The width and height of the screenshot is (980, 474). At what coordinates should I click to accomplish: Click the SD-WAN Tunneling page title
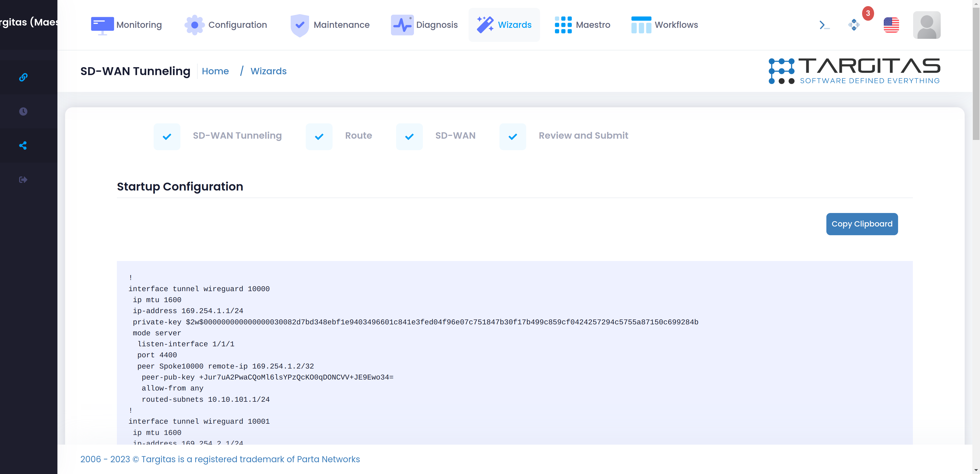(135, 71)
